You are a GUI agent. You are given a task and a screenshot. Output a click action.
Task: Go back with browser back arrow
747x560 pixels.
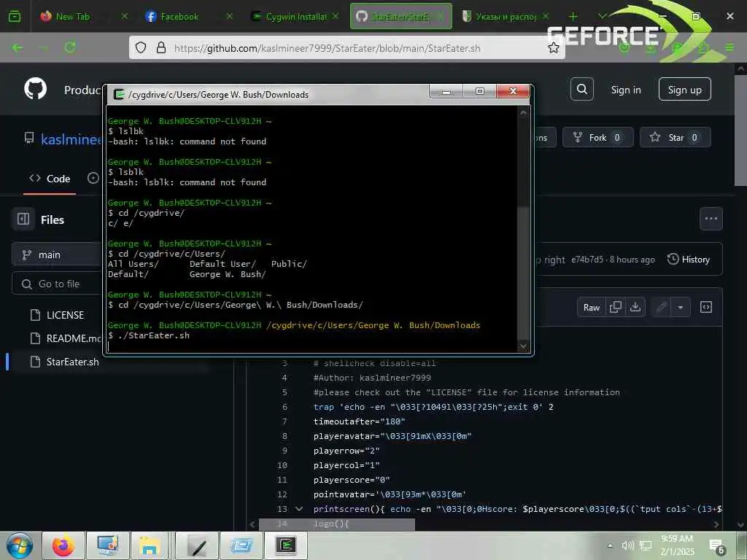click(18, 47)
